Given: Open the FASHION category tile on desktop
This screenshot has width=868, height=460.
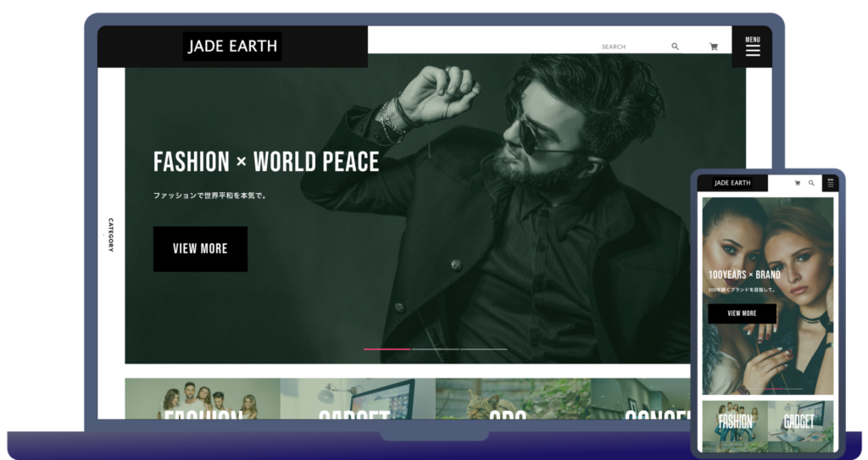Looking at the screenshot, I should point(203,399).
